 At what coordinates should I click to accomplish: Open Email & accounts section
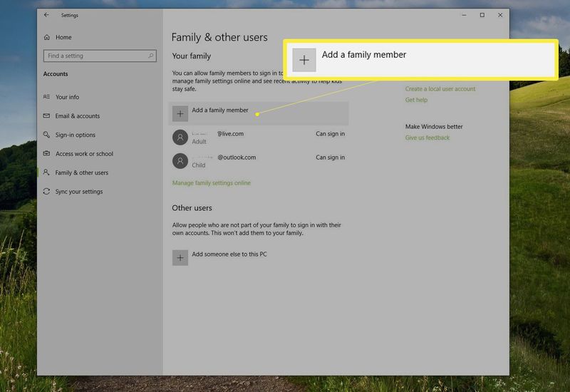pyautogui.click(x=78, y=116)
